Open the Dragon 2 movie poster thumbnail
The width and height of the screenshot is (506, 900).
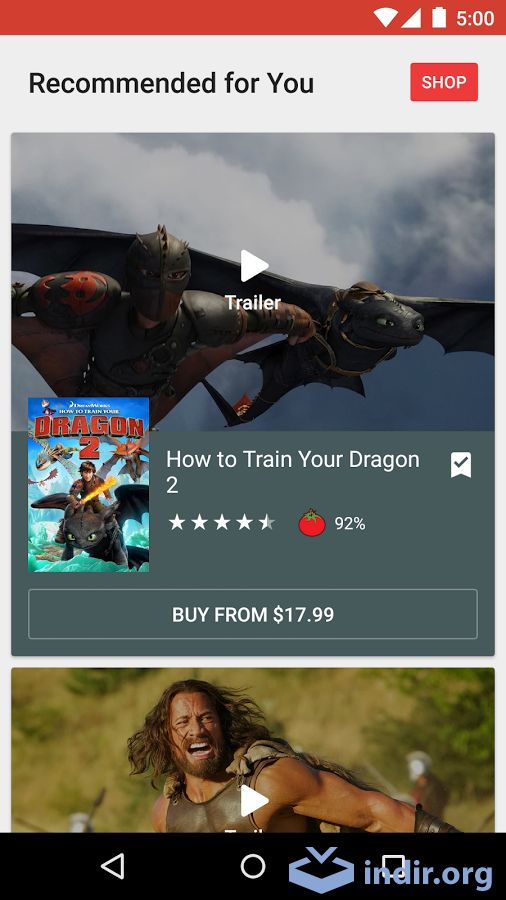(x=88, y=484)
